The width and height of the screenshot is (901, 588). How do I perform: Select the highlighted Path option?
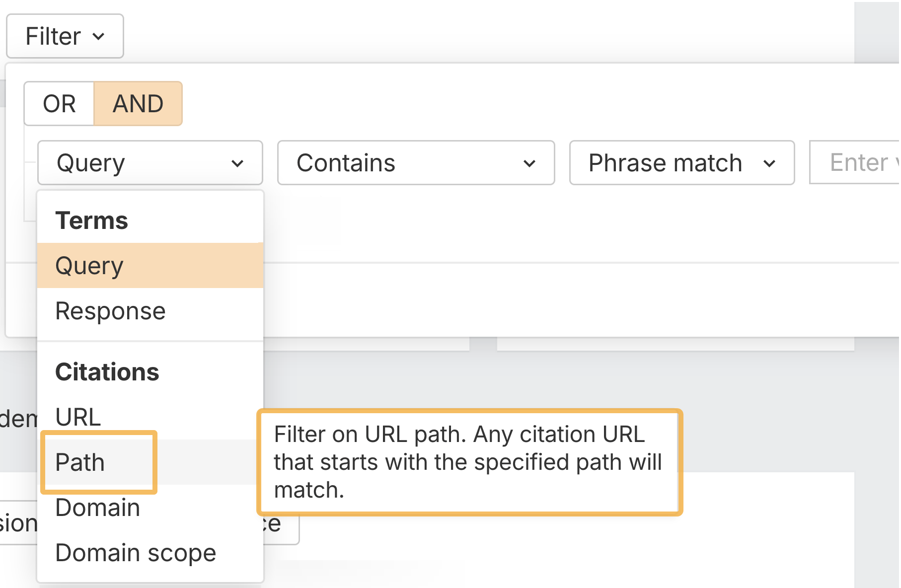click(x=80, y=462)
